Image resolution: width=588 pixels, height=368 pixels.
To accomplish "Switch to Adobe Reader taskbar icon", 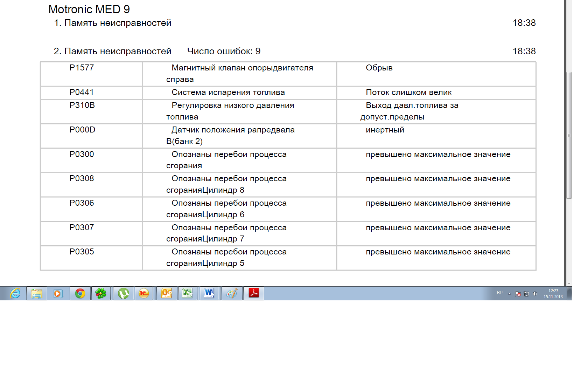I will click(x=254, y=293).
